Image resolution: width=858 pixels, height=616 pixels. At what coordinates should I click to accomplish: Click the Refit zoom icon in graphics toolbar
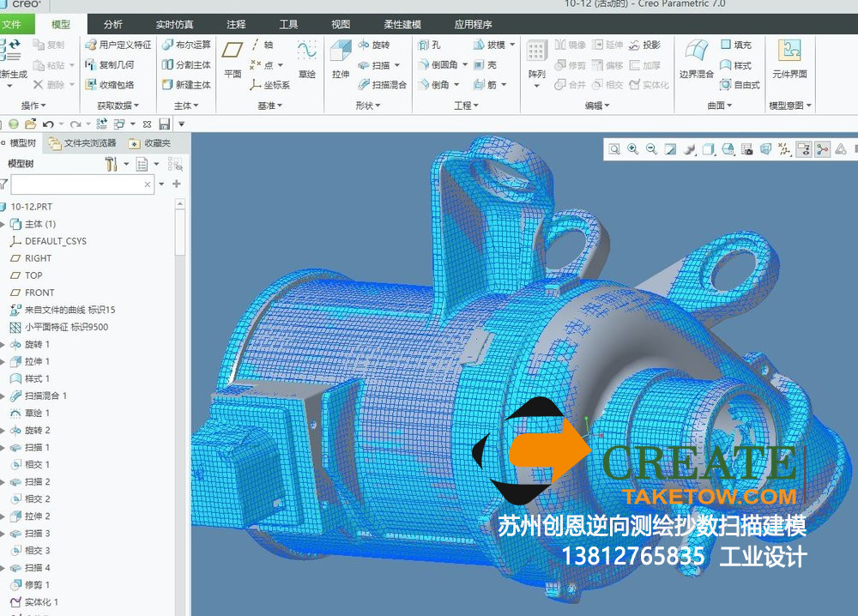(x=614, y=149)
